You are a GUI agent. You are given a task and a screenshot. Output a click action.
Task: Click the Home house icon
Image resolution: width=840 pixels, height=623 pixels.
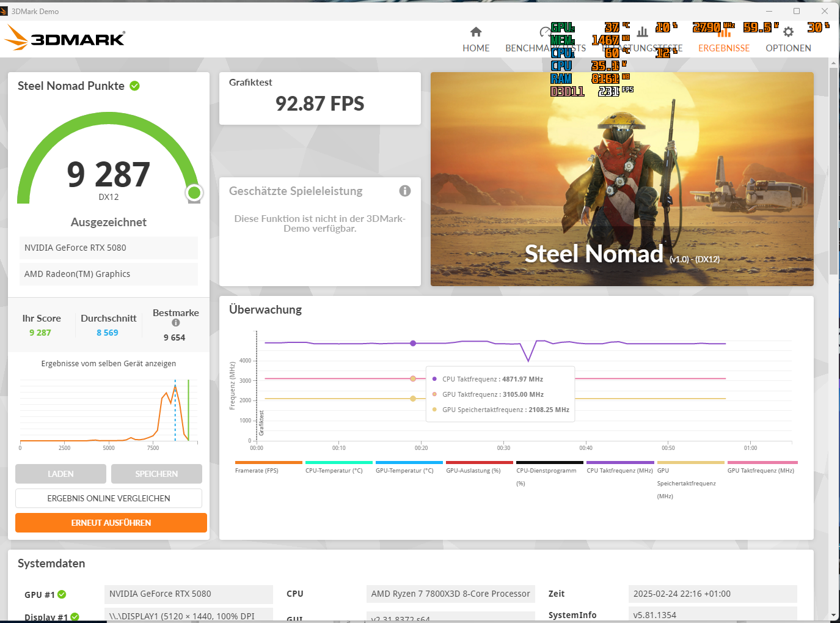[476, 32]
